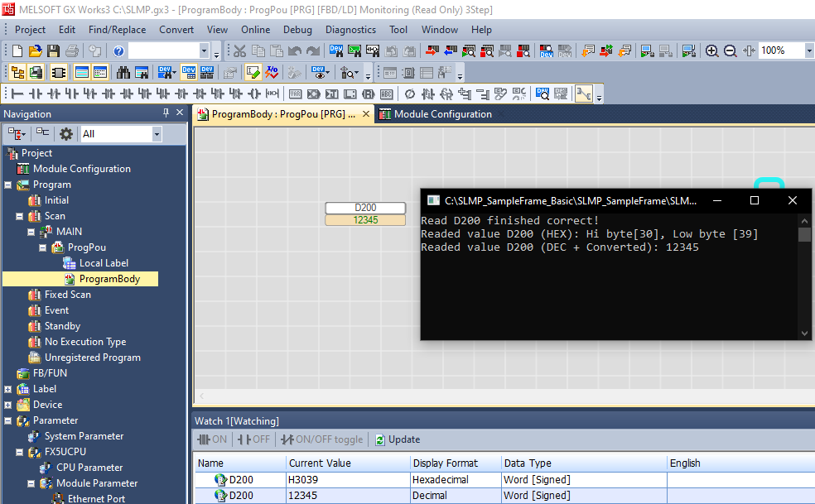Click the Open Contact ladder icon

click(x=36, y=94)
